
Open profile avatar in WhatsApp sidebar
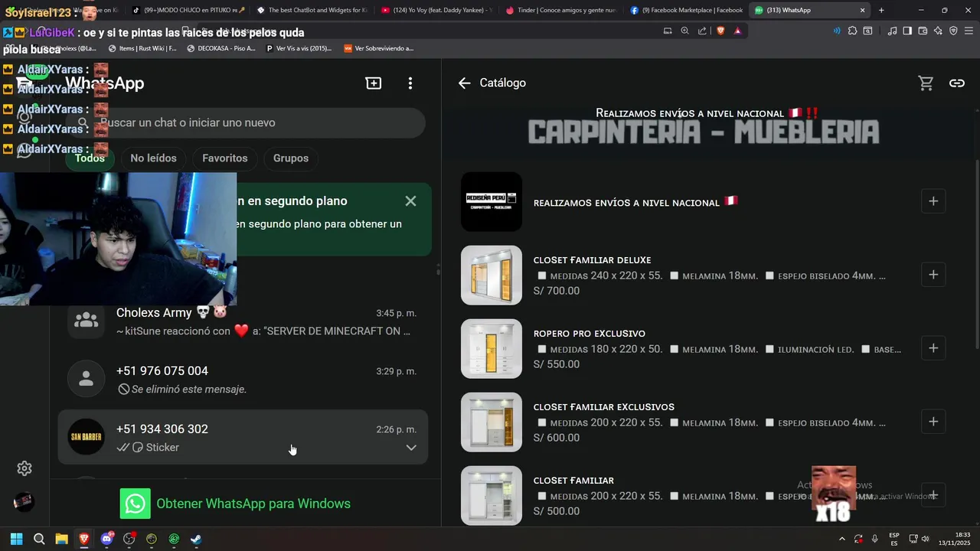(24, 502)
